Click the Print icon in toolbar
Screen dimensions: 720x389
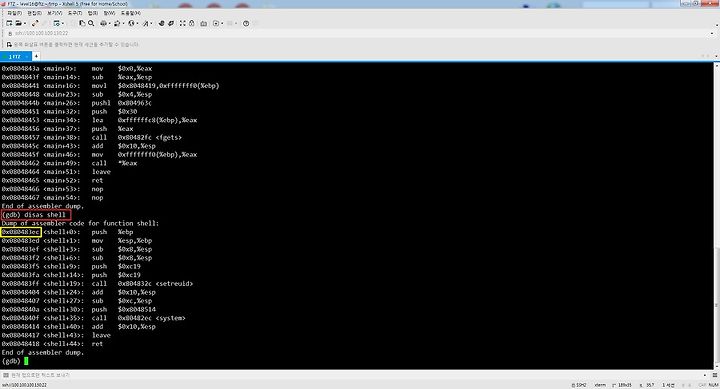[x=103, y=23]
